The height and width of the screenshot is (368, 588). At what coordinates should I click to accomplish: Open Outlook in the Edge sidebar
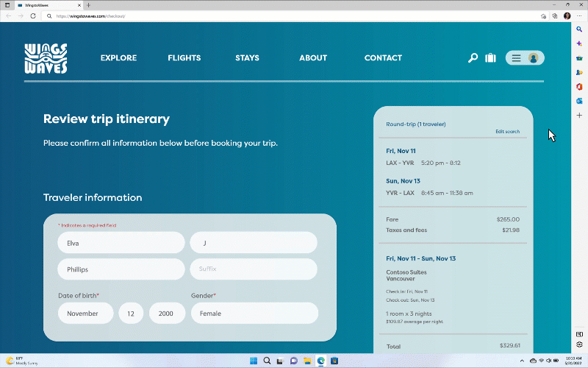click(x=579, y=101)
